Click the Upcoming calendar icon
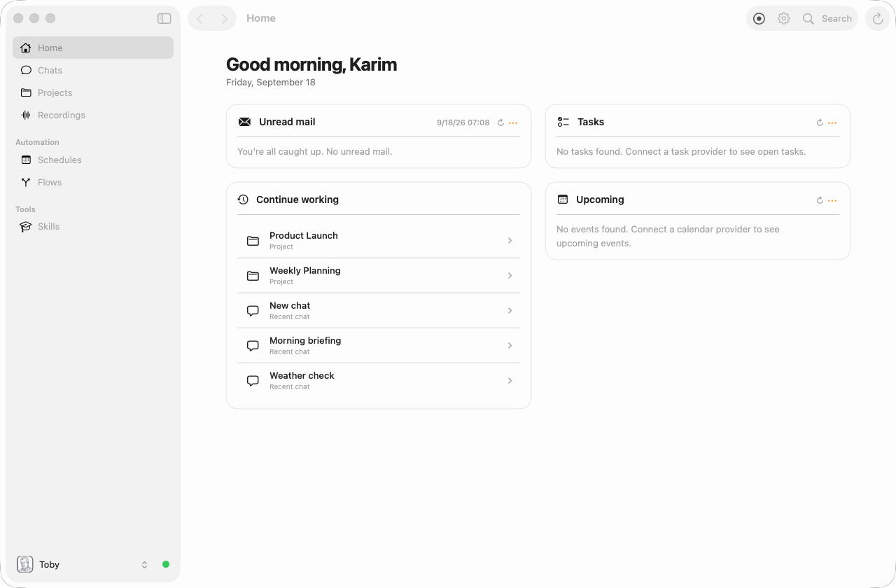 point(563,199)
